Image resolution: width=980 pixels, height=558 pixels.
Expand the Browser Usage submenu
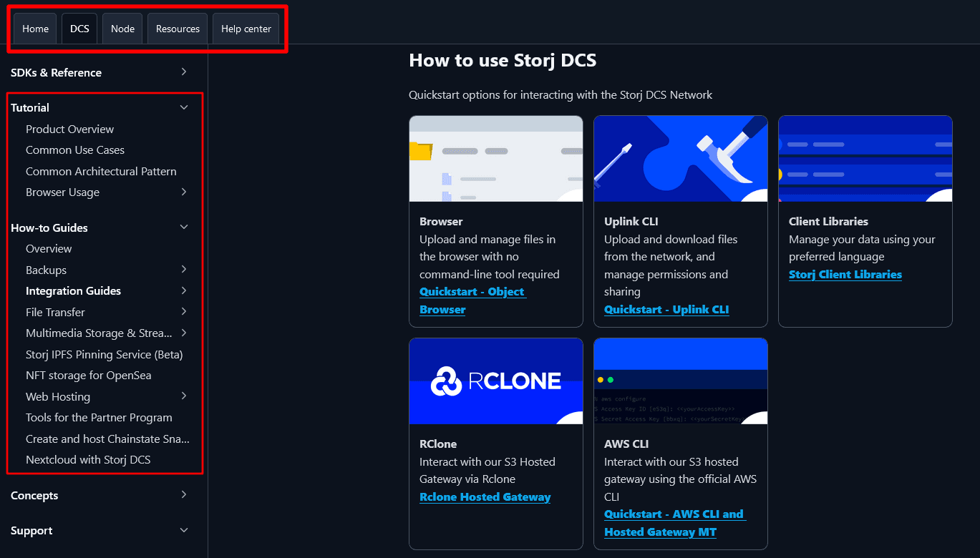point(184,192)
